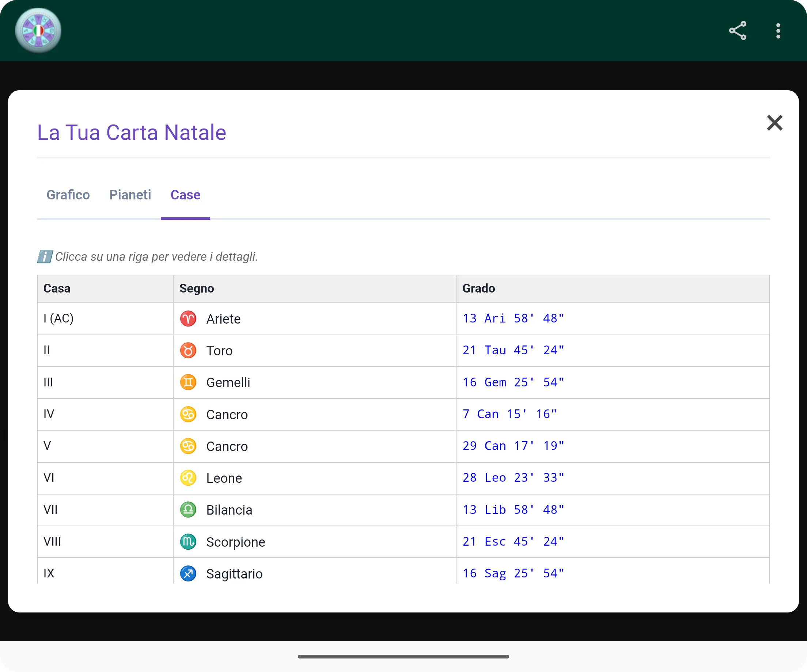
Task: Open degree link 16 Sag 25' 54"
Action: (x=513, y=573)
